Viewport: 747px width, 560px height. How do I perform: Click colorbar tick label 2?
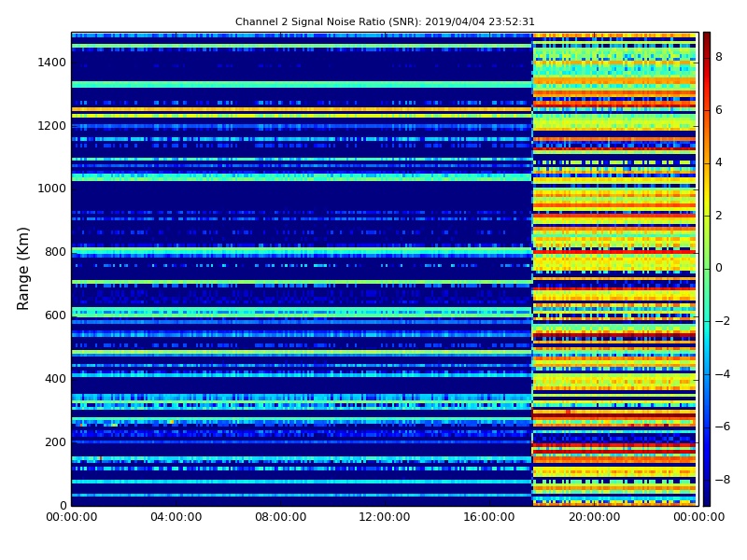coord(719,216)
